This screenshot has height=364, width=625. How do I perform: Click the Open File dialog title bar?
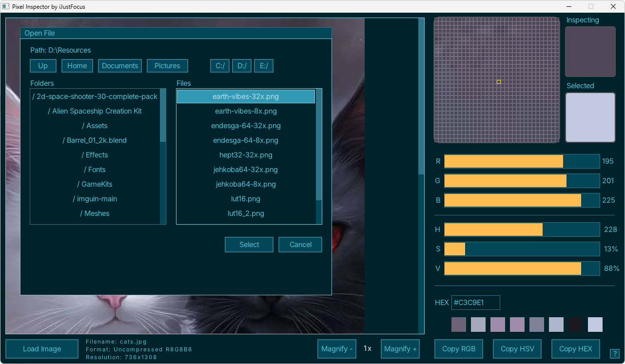[176, 33]
